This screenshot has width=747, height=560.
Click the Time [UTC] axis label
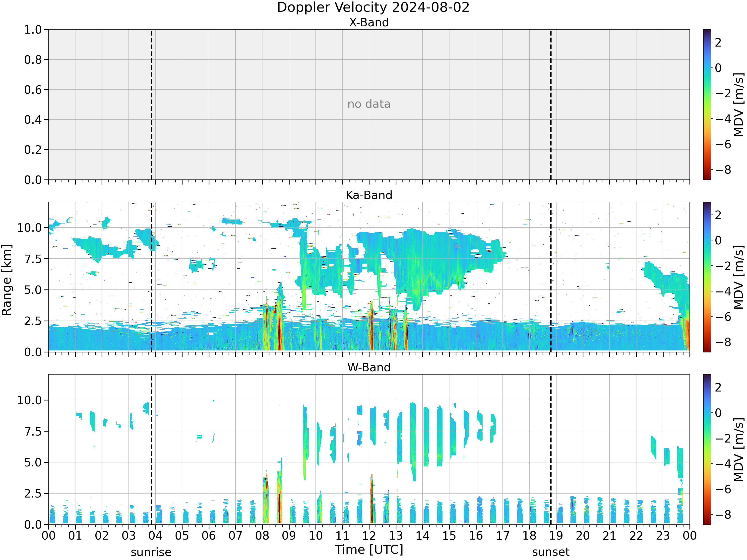(x=369, y=550)
